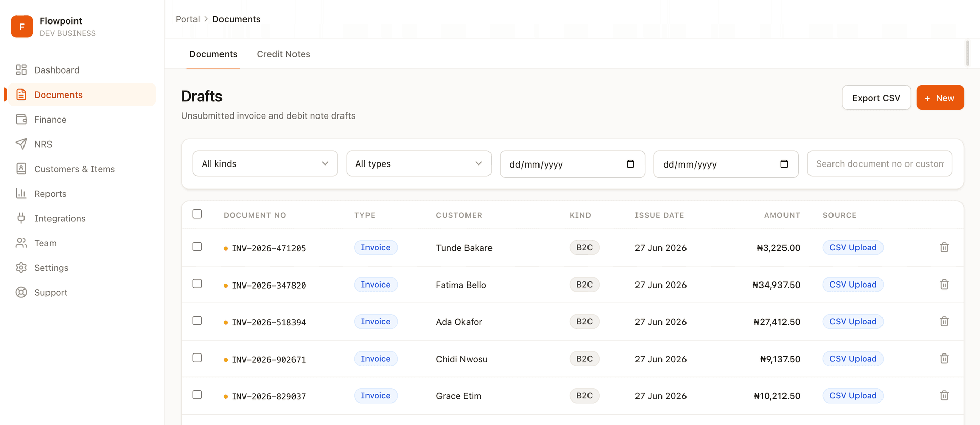This screenshot has height=425, width=980.
Task: Check the box for INV-2026-471205
Action: tap(197, 247)
